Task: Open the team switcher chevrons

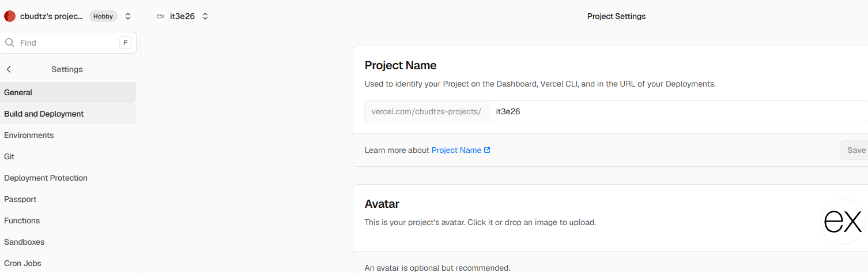Action: pos(128,16)
